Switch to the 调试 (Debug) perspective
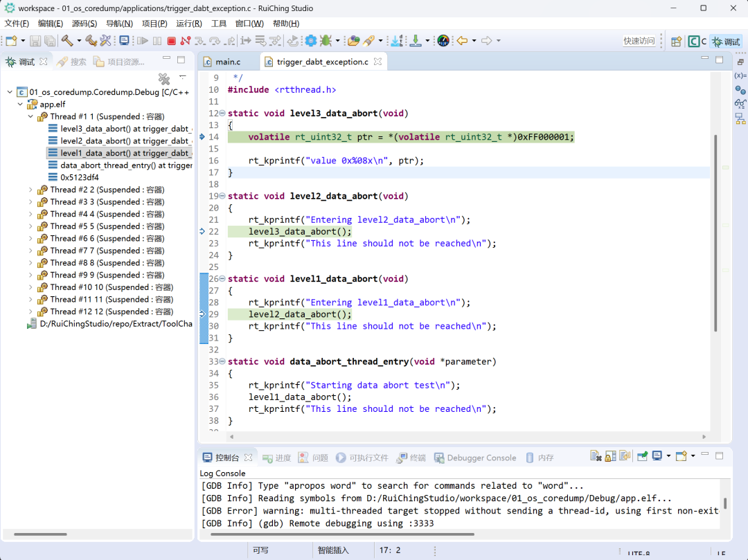The height and width of the screenshot is (560, 748). 725,42
